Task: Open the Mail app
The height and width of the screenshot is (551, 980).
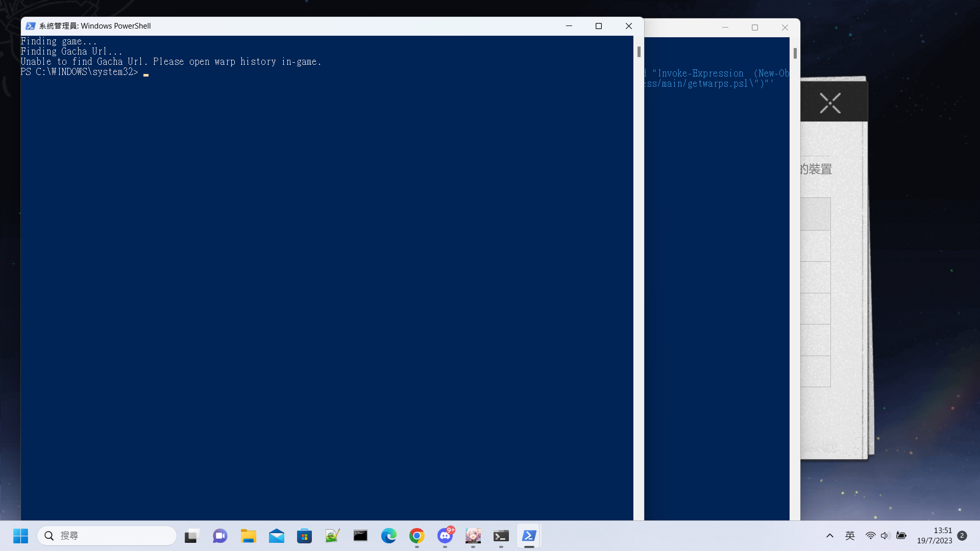Action: (277, 536)
